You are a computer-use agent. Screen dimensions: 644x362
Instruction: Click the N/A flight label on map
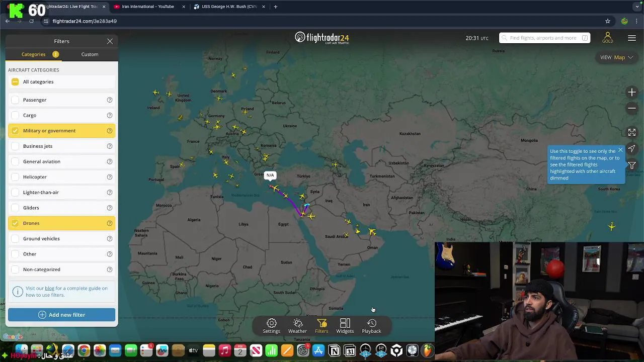click(x=270, y=175)
